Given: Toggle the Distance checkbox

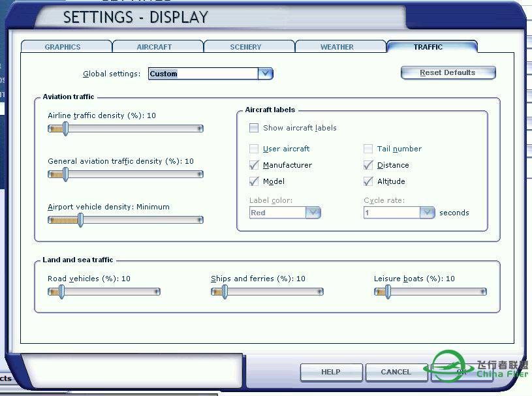Looking at the screenshot, I should pyautogui.click(x=368, y=165).
